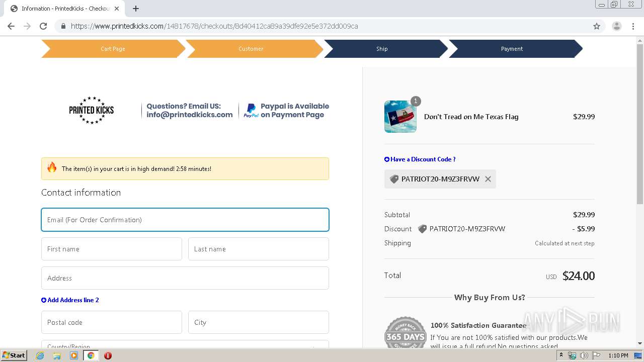Click the volume speaker tray icon

point(584,355)
